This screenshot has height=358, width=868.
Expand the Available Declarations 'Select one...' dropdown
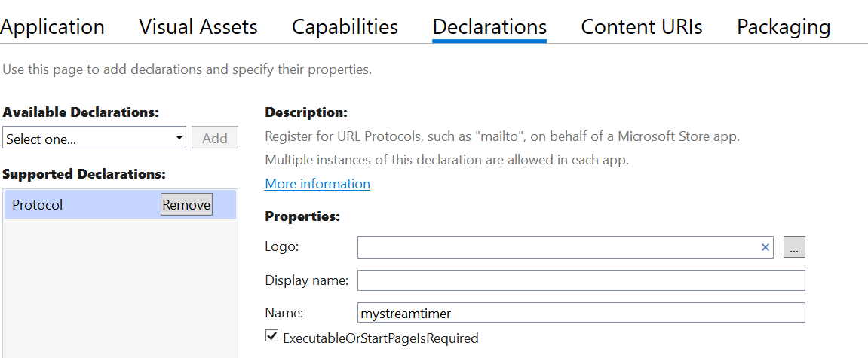click(94, 138)
